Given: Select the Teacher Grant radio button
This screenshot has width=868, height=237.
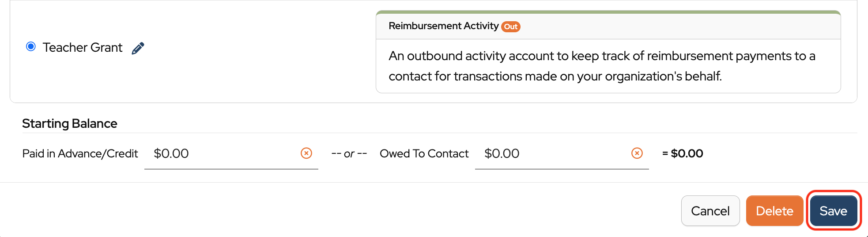Looking at the screenshot, I should 31,46.
